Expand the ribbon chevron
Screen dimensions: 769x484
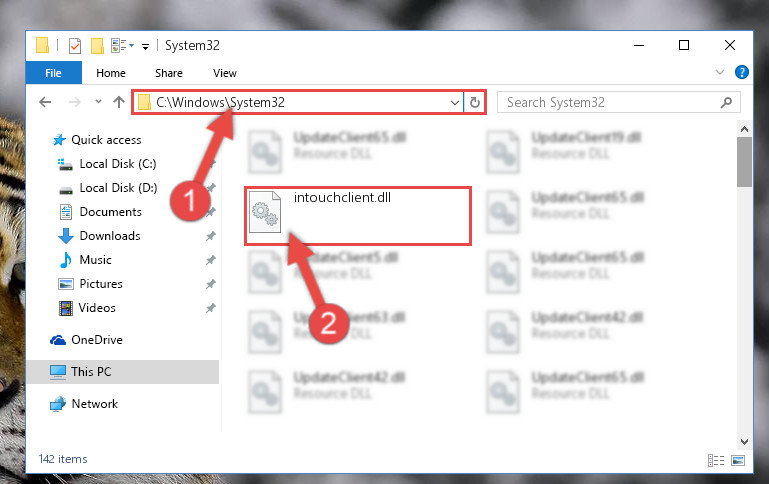(719, 73)
